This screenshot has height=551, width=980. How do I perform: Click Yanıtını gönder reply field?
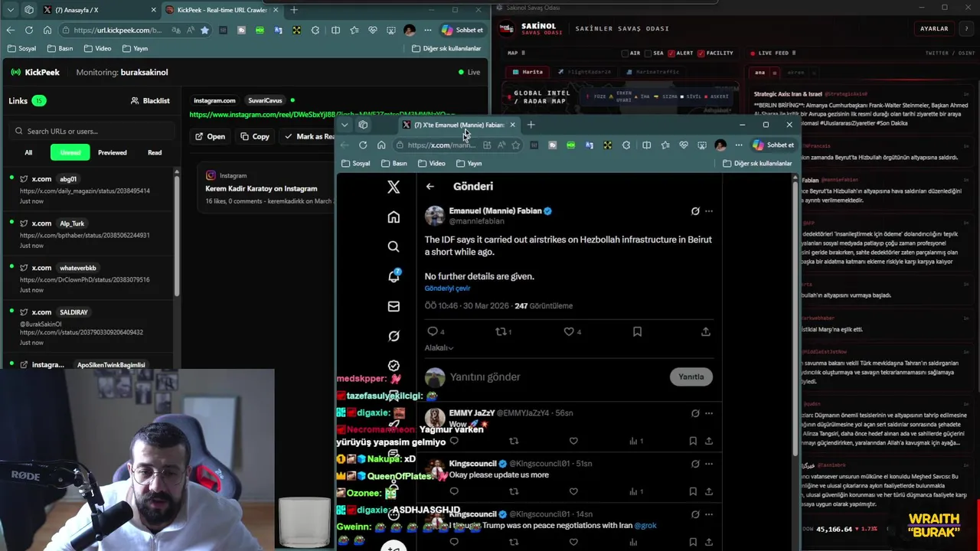485,377
